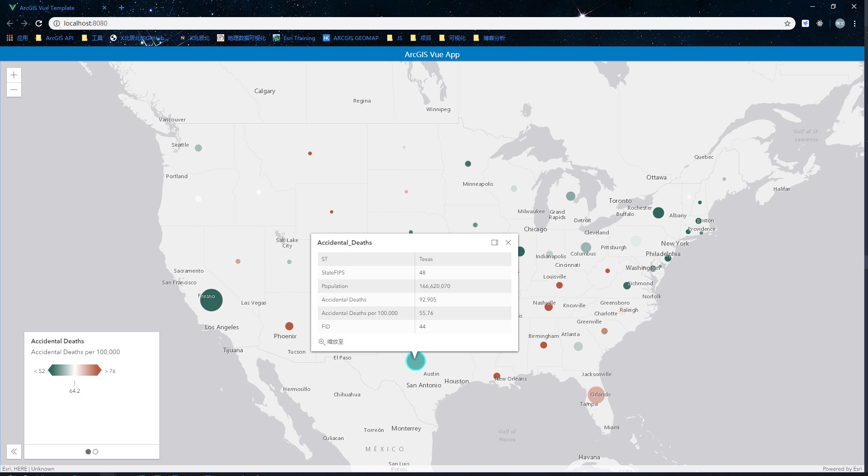
Task: Go forward in browser history
Action: click(24, 23)
